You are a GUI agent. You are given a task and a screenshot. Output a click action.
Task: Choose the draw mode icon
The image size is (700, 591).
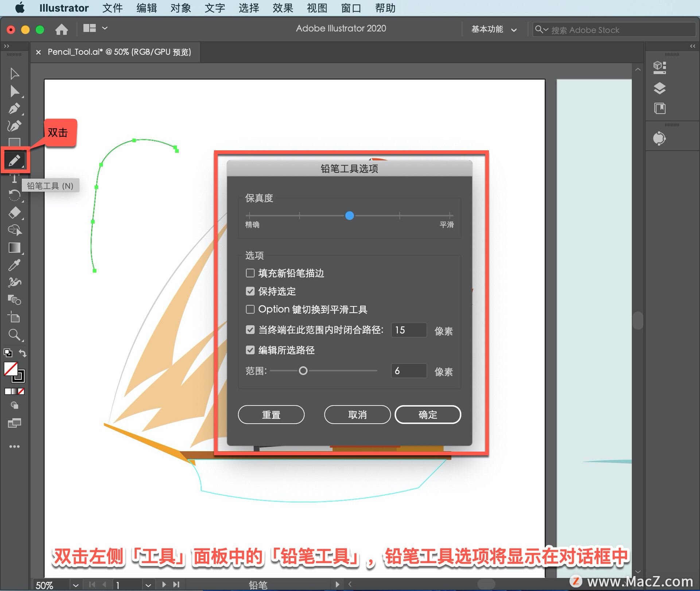[x=15, y=405]
